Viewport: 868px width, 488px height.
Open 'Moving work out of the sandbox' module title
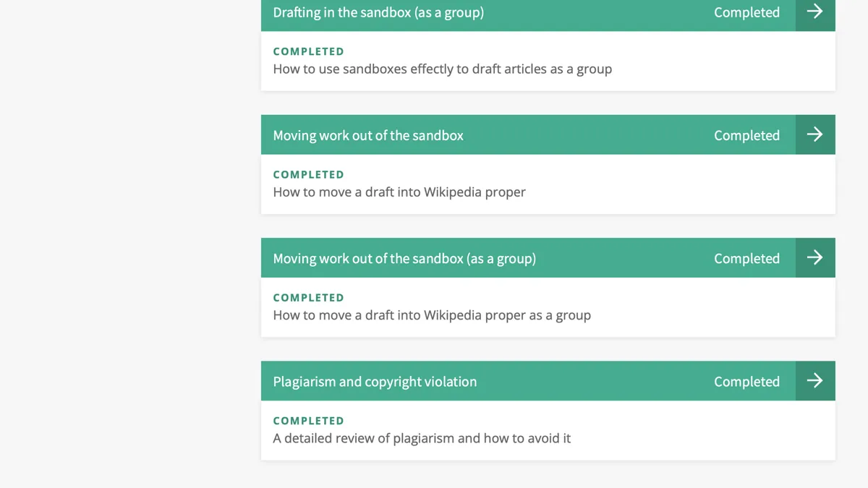click(x=368, y=135)
